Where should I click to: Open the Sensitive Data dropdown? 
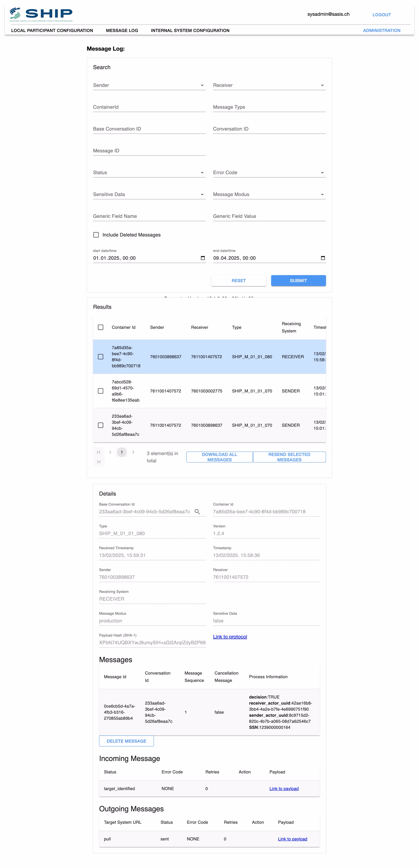pyautogui.click(x=149, y=194)
